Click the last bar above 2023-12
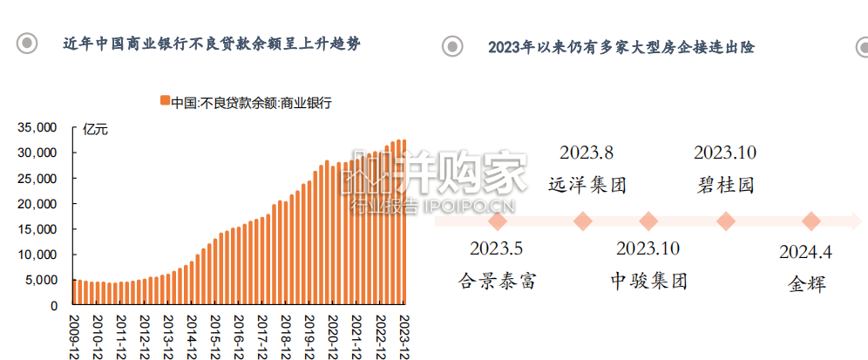The width and height of the screenshot is (868, 360). pos(404,222)
